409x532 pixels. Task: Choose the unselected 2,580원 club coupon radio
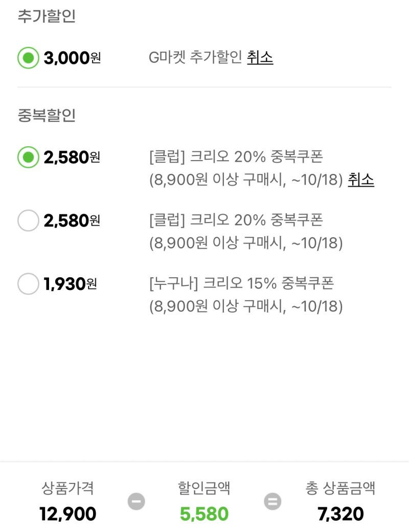pyautogui.click(x=28, y=220)
